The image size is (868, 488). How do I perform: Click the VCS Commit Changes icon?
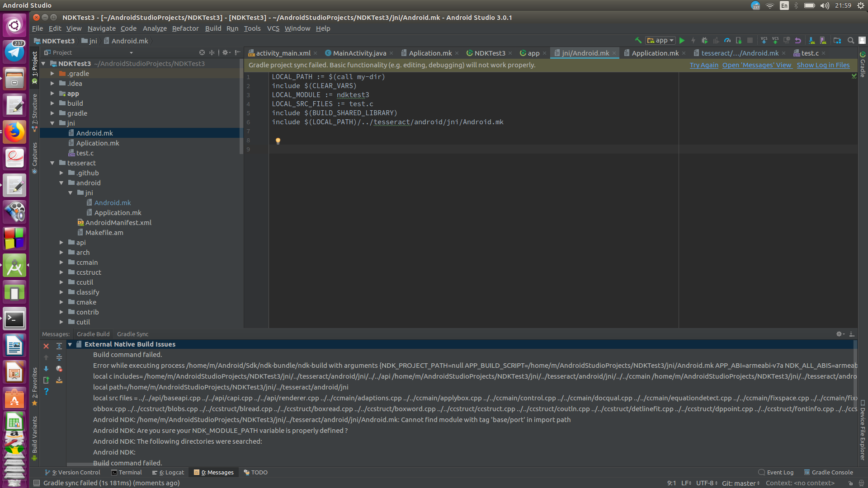pos(775,41)
